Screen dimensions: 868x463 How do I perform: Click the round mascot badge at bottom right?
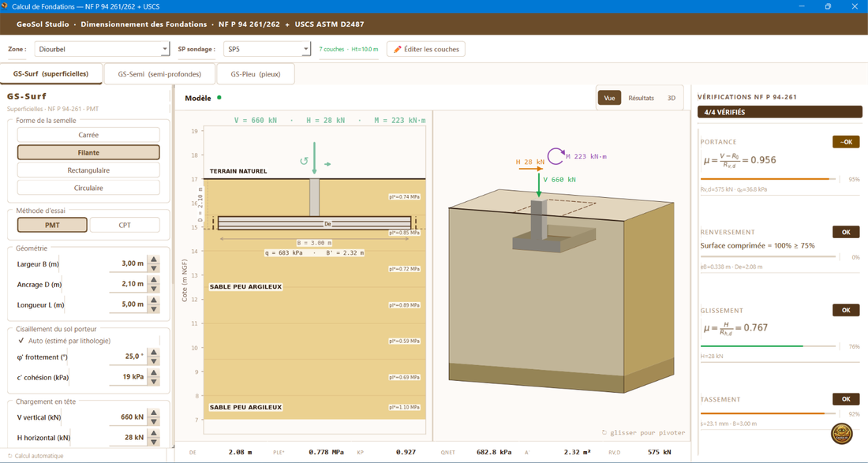point(842,434)
